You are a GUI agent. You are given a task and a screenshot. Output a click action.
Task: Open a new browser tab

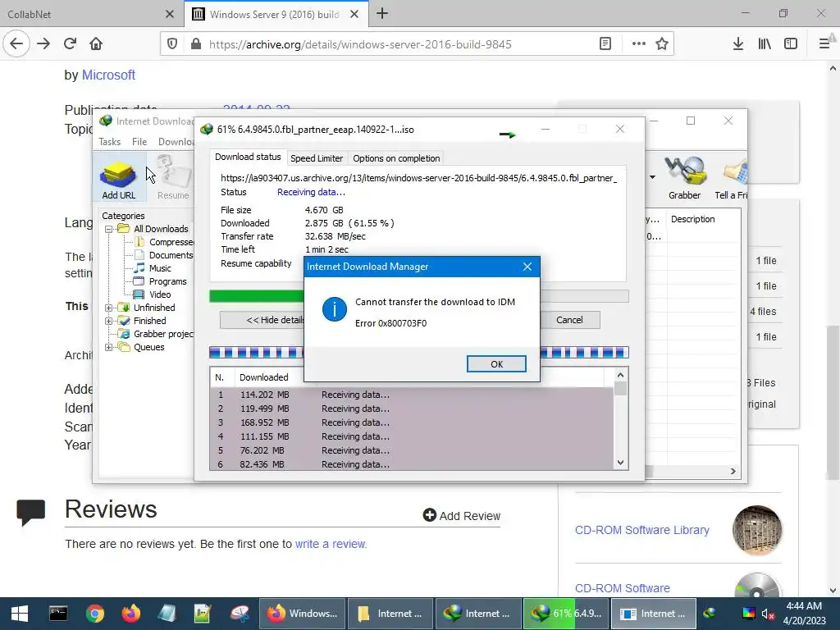click(382, 13)
